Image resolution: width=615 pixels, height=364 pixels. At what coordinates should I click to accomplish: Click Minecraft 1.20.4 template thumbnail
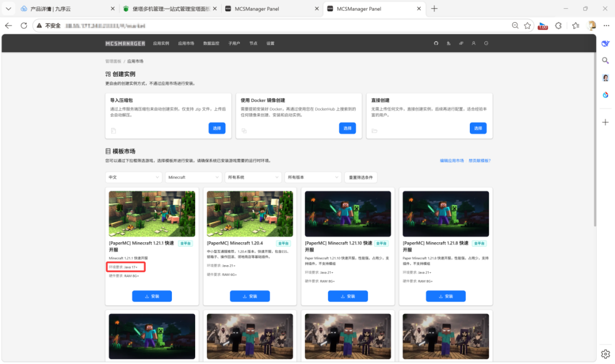pyautogui.click(x=250, y=214)
